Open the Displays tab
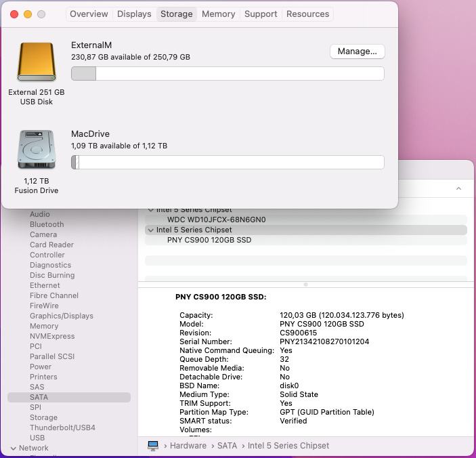Viewport: 476px width, 458px height. [134, 14]
